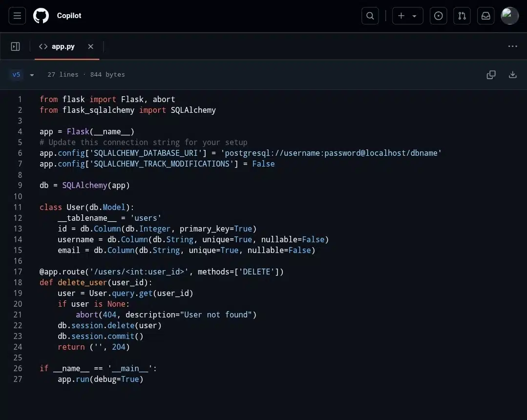The height and width of the screenshot is (420, 527).
Task: Click the 'primary_key=True' text
Action: coord(216,229)
